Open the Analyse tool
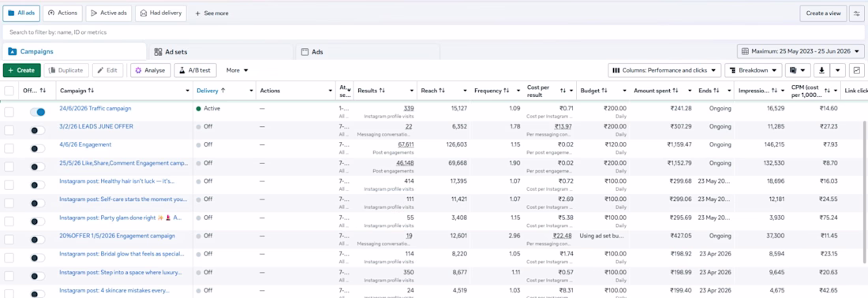The height and width of the screenshot is (298, 868). click(x=151, y=70)
